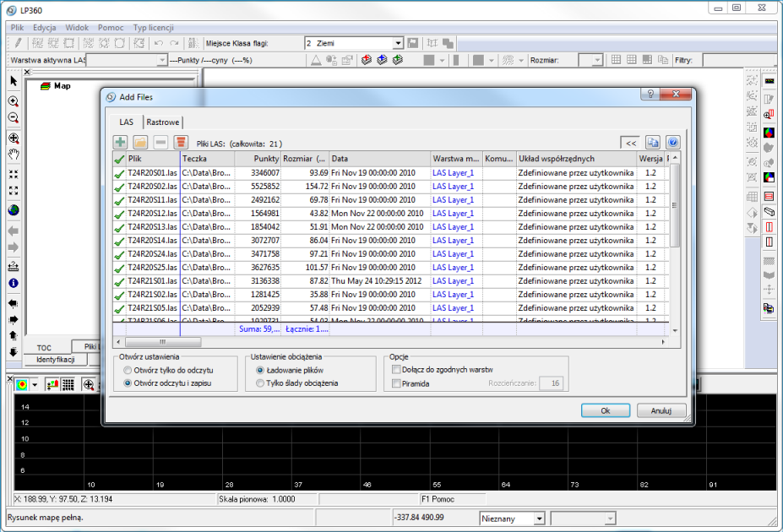Open the Rozmiar size dropdown
The height and width of the screenshot is (532, 783).
tap(597, 60)
